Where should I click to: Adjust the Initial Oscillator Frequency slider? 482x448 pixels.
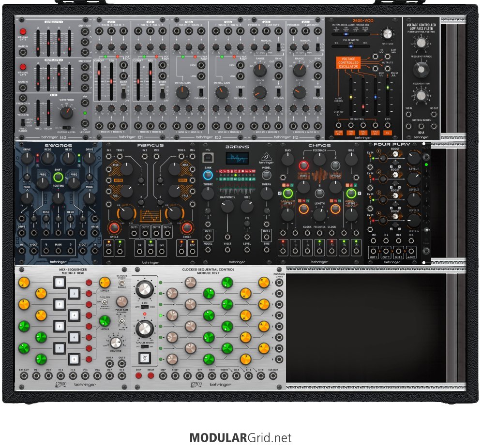[351, 34]
